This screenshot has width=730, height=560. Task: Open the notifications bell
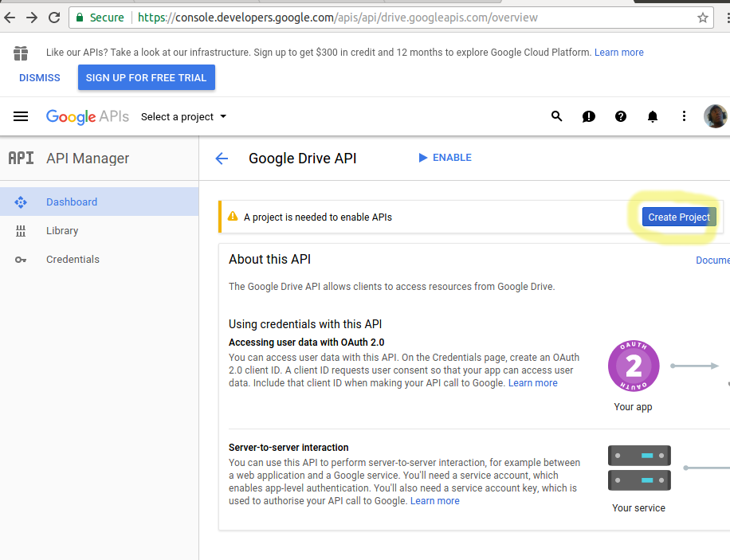click(652, 116)
